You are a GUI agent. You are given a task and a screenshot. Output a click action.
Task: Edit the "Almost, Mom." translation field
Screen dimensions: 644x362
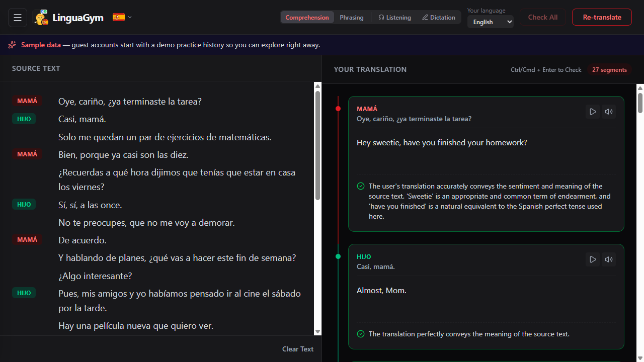click(486, 300)
